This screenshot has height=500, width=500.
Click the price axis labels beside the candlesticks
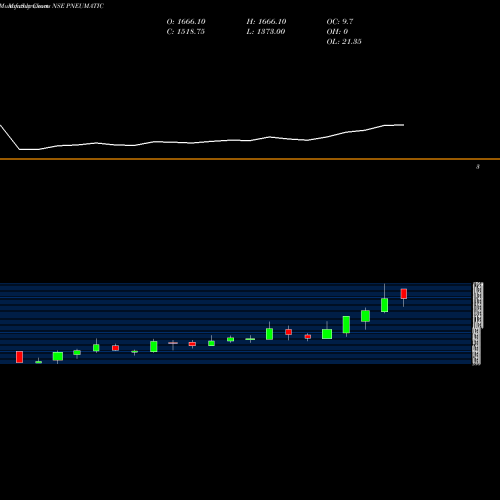(x=478, y=324)
